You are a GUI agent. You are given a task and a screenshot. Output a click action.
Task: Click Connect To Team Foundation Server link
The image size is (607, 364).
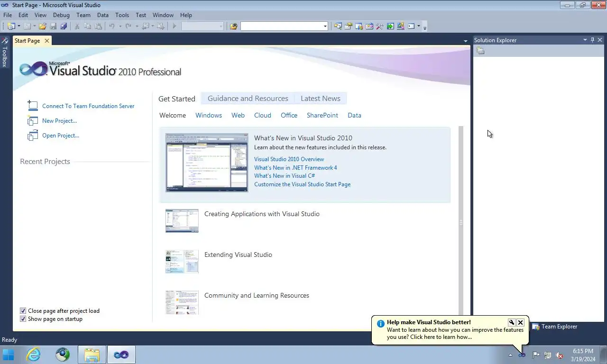click(x=88, y=106)
